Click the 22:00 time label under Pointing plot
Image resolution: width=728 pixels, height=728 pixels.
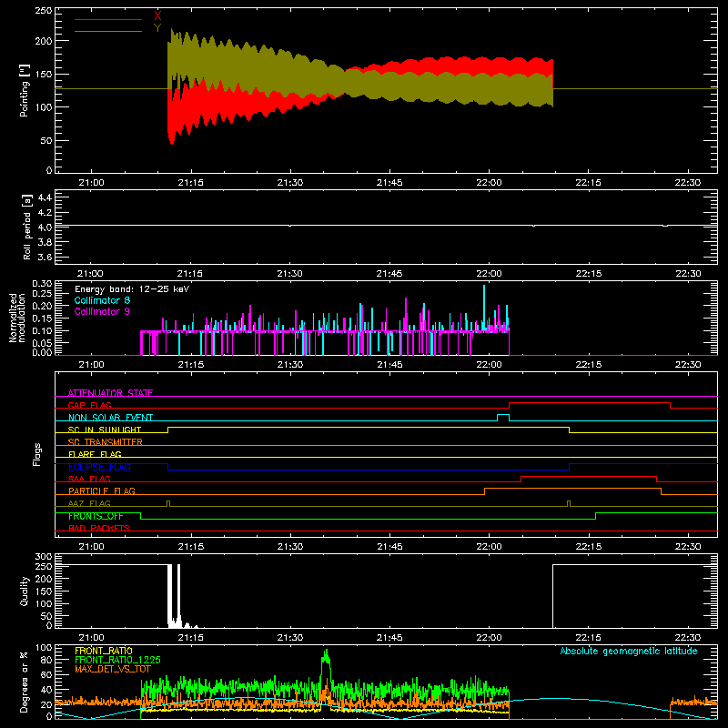point(489,183)
